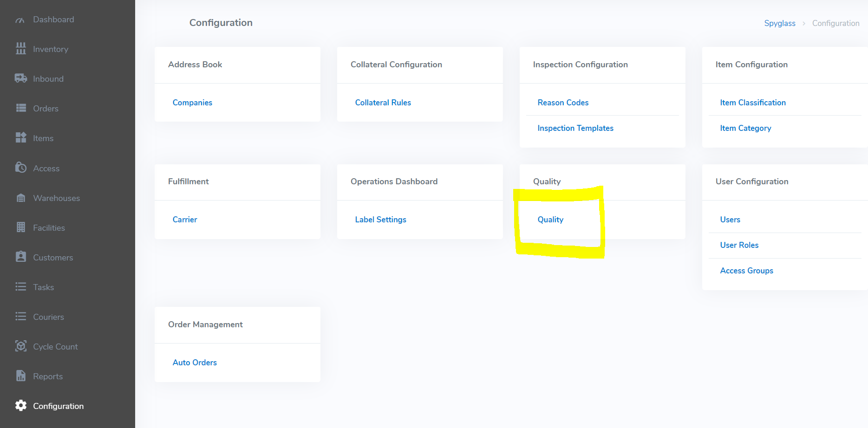The height and width of the screenshot is (428, 868).
Task: Open Tasks from the sidebar
Action: [43, 287]
